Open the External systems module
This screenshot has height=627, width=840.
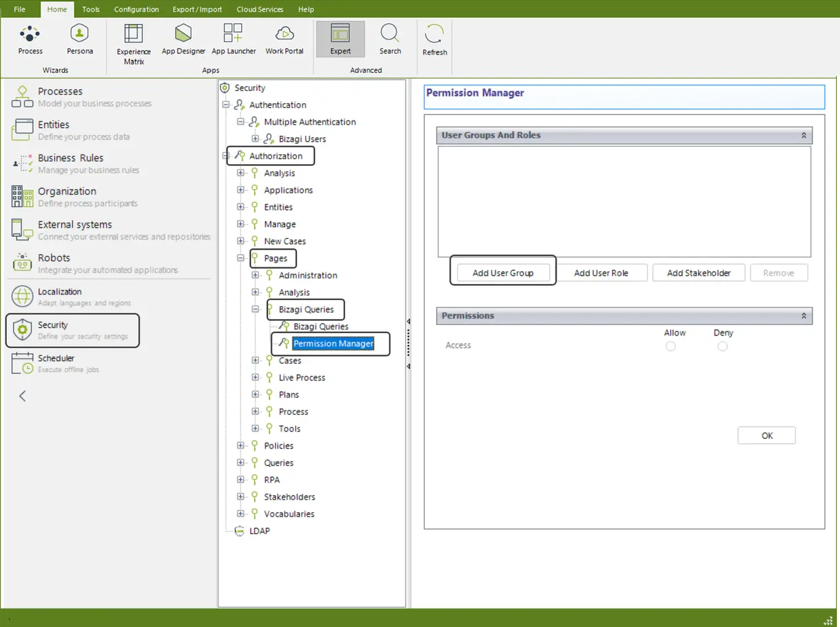(111, 230)
